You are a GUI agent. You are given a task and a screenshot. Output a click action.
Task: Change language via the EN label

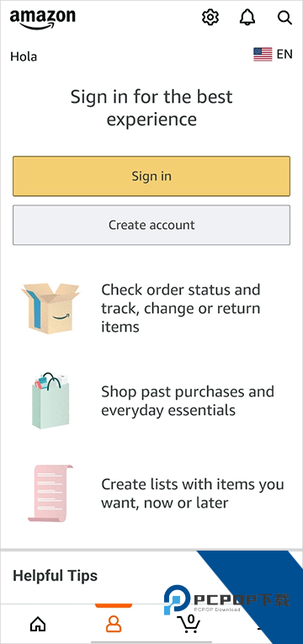pos(284,54)
